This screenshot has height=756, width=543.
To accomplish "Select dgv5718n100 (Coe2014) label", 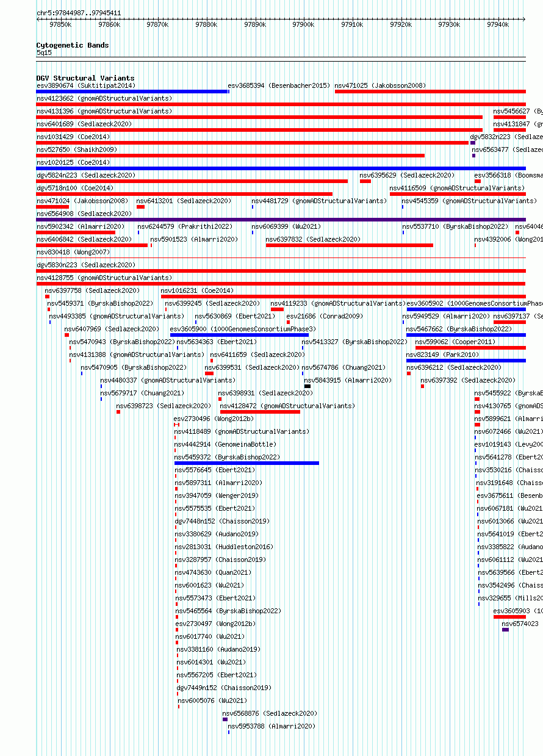I will pyautogui.click(x=74, y=188).
